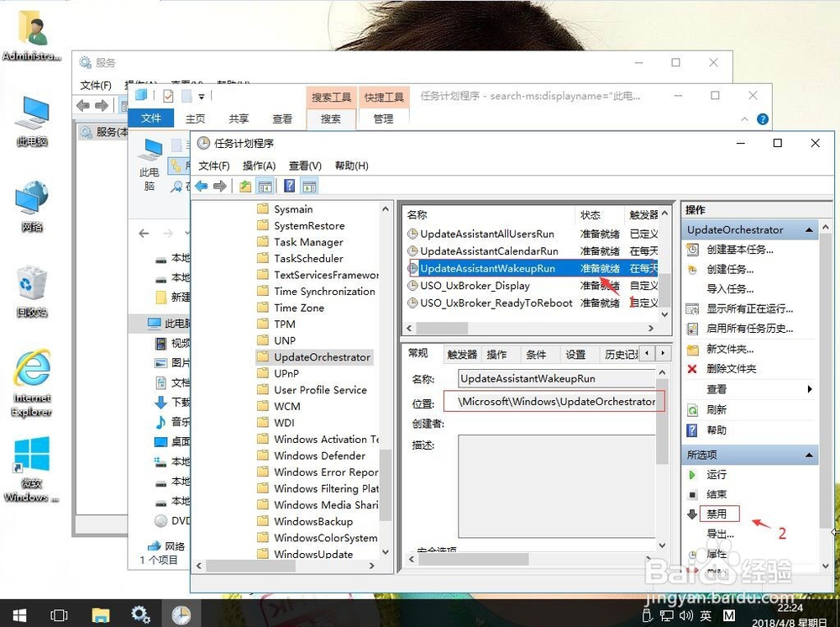The image size is (840, 627).
Task: Click 导出 in selected item actions
Action: [x=720, y=534]
